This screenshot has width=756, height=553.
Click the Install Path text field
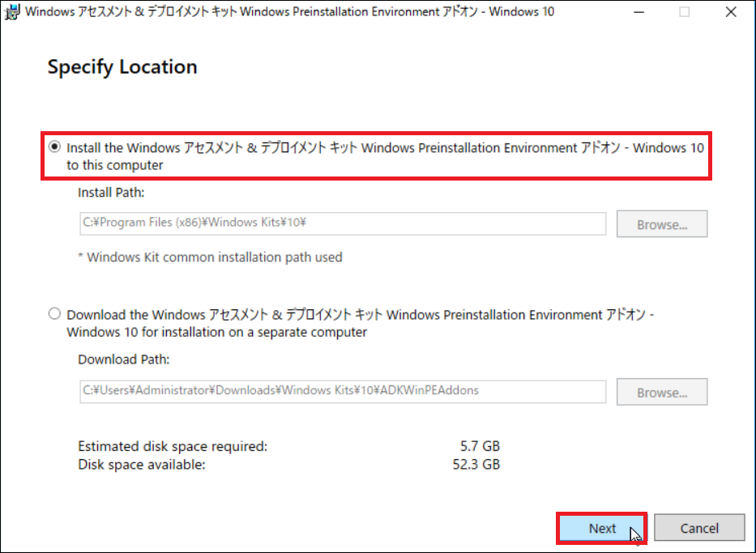pos(343,223)
